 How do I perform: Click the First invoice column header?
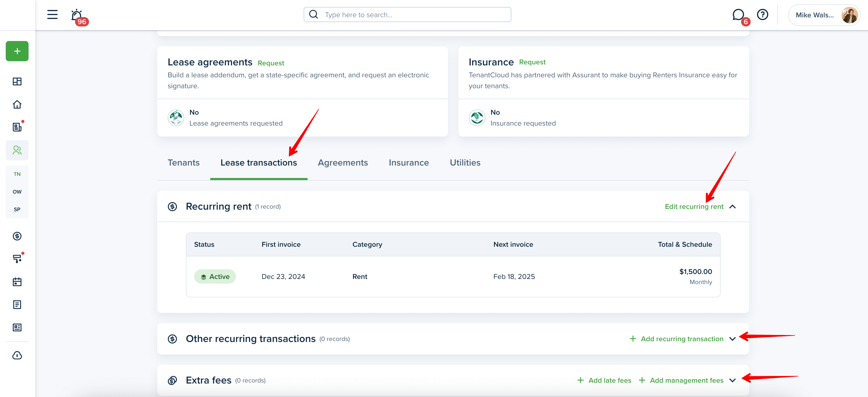tap(281, 244)
